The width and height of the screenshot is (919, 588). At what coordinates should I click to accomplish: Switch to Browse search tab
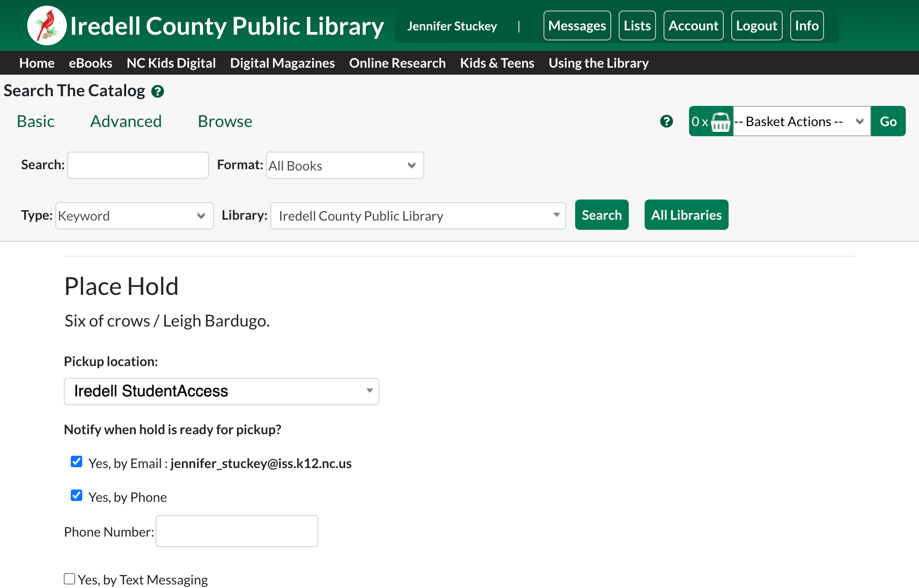pyautogui.click(x=225, y=121)
